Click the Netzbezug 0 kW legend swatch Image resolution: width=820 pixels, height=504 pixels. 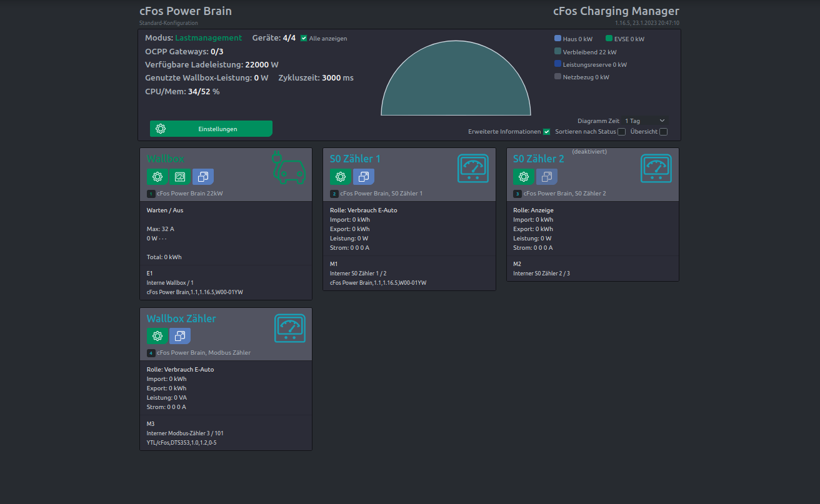click(x=557, y=77)
